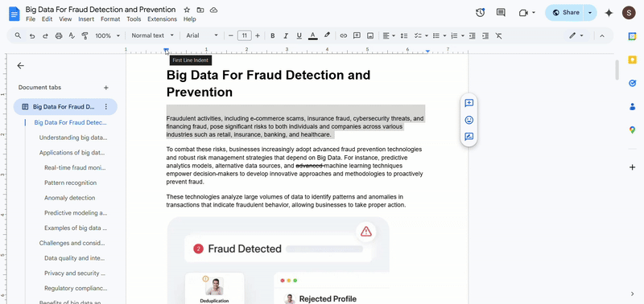Click the Share button
644x304 pixels.
(x=565, y=13)
